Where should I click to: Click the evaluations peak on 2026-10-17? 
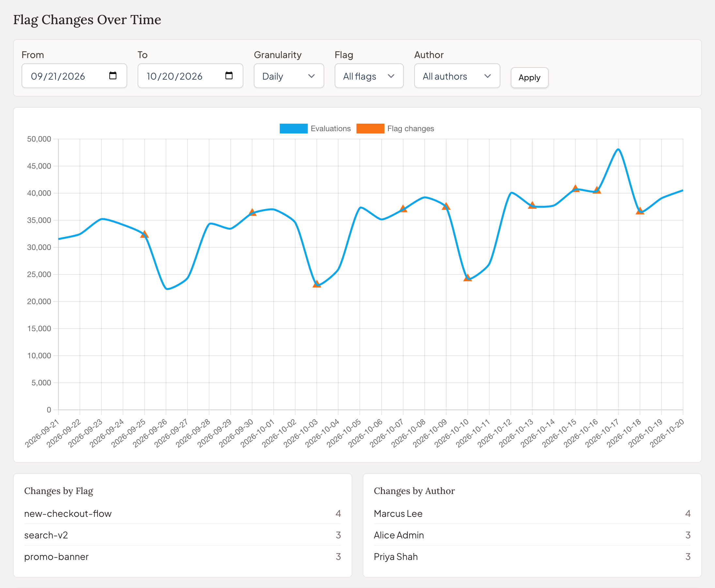[x=618, y=149]
